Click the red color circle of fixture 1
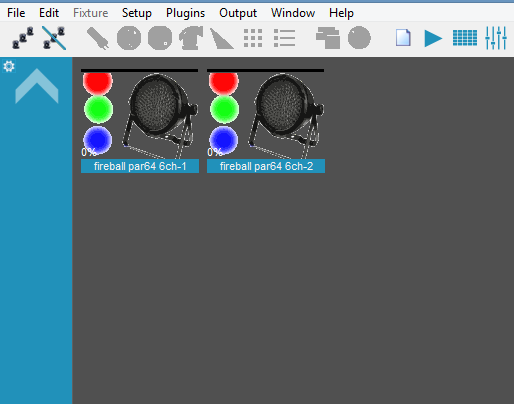This screenshot has height=404, width=514. point(98,82)
